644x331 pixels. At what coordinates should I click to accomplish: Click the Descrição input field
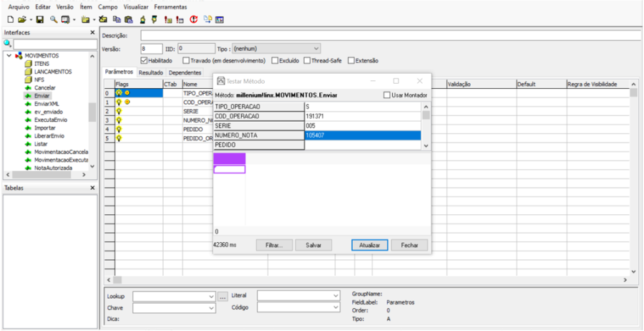(x=392, y=35)
